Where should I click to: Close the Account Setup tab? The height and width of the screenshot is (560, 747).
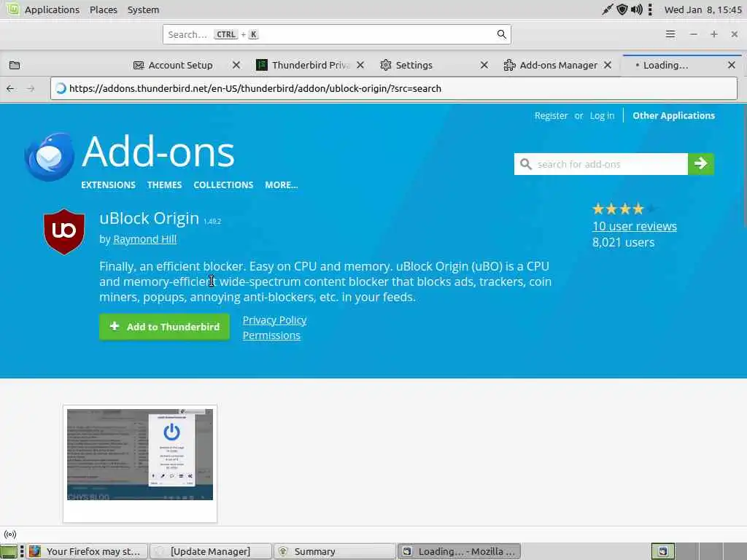point(236,65)
